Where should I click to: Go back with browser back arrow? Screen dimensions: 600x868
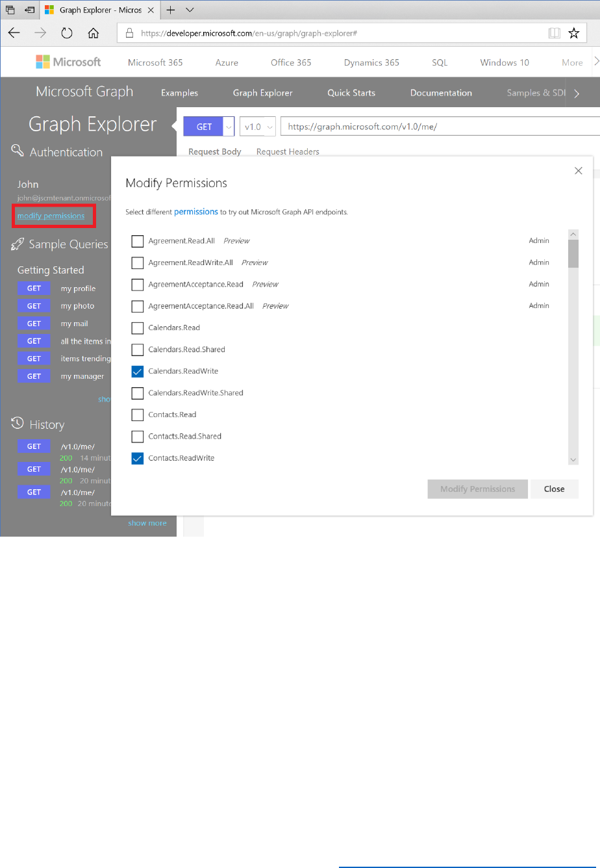point(14,33)
